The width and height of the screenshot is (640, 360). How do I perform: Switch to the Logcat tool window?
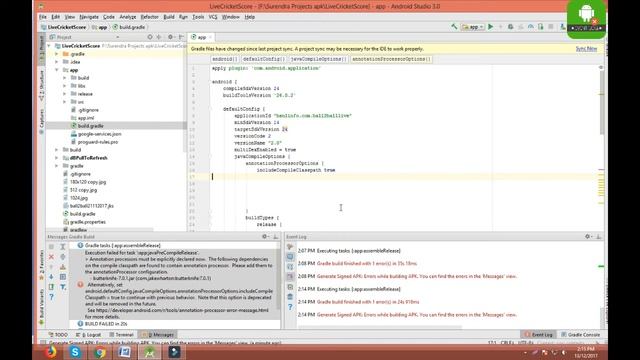(x=88, y=335)
